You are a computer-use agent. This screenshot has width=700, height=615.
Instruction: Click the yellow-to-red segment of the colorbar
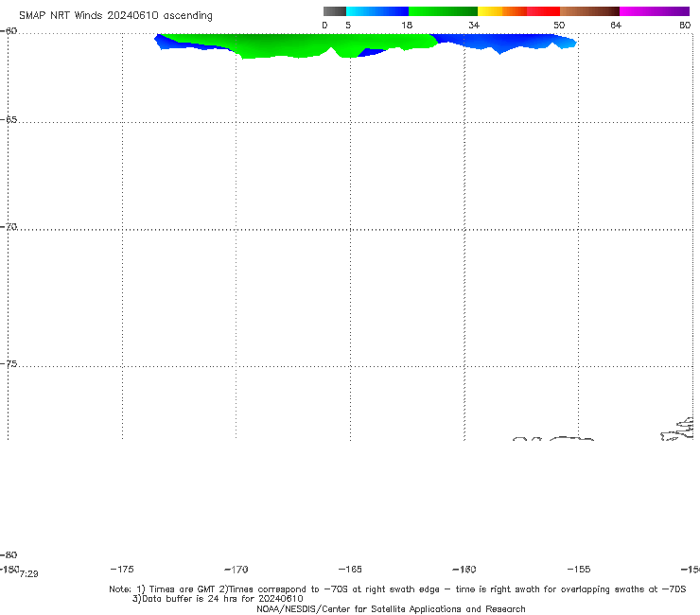[x=518, y=11]
